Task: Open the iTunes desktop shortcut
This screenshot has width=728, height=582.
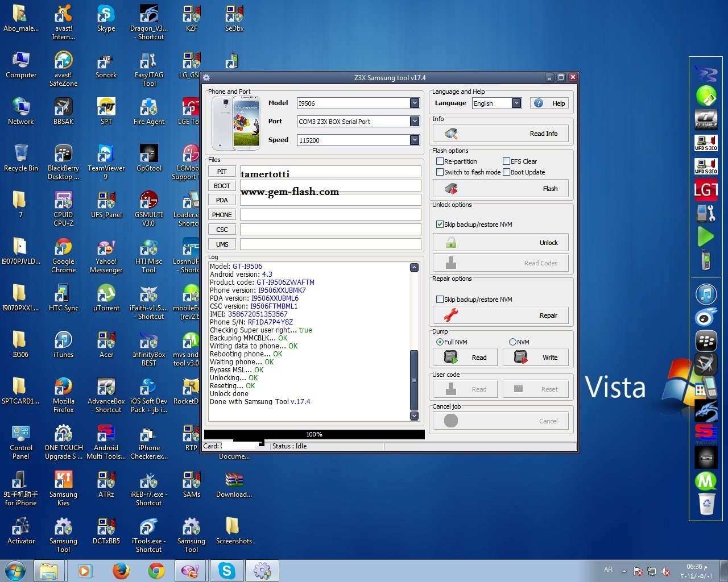Action: [63, 344]
